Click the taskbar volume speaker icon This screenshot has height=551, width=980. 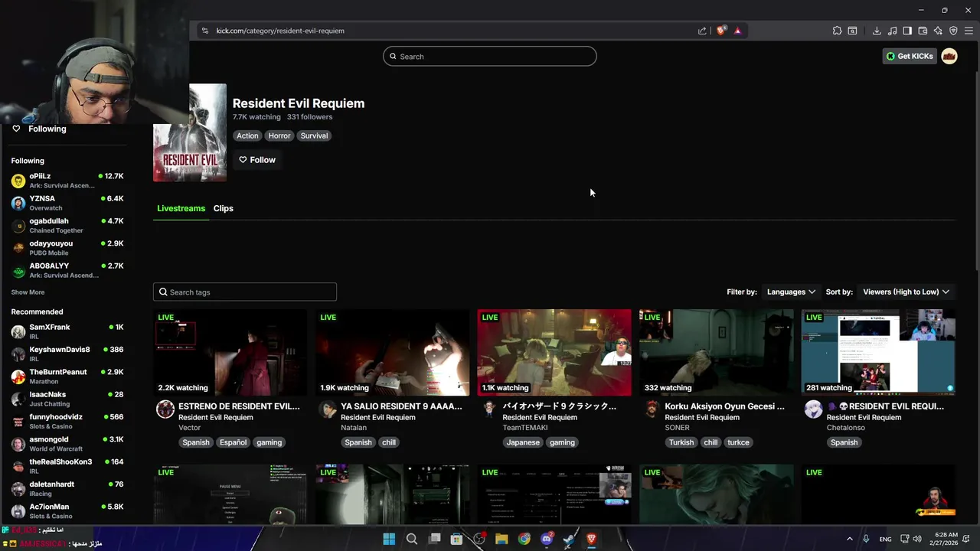pyautogui.click(x=917, y=539)
